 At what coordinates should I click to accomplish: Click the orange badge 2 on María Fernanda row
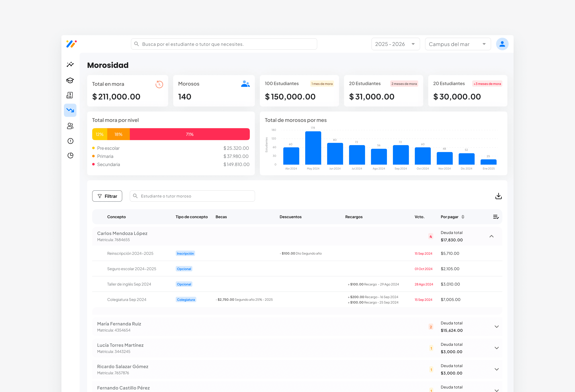click(x=431, y=327)
